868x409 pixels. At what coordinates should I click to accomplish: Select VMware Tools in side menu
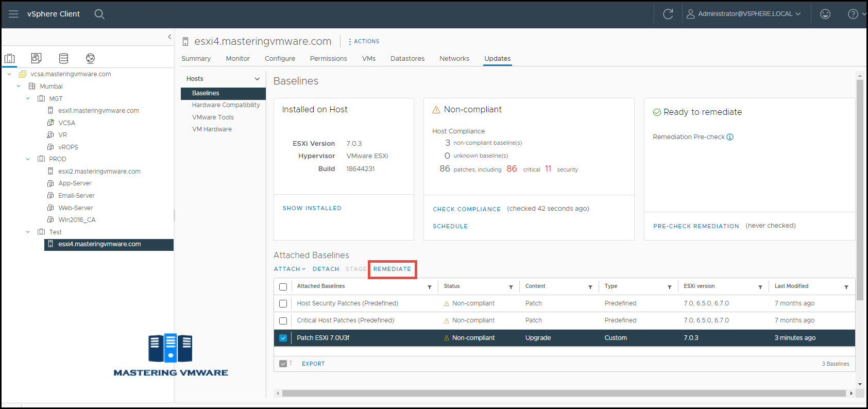point(213,117)
